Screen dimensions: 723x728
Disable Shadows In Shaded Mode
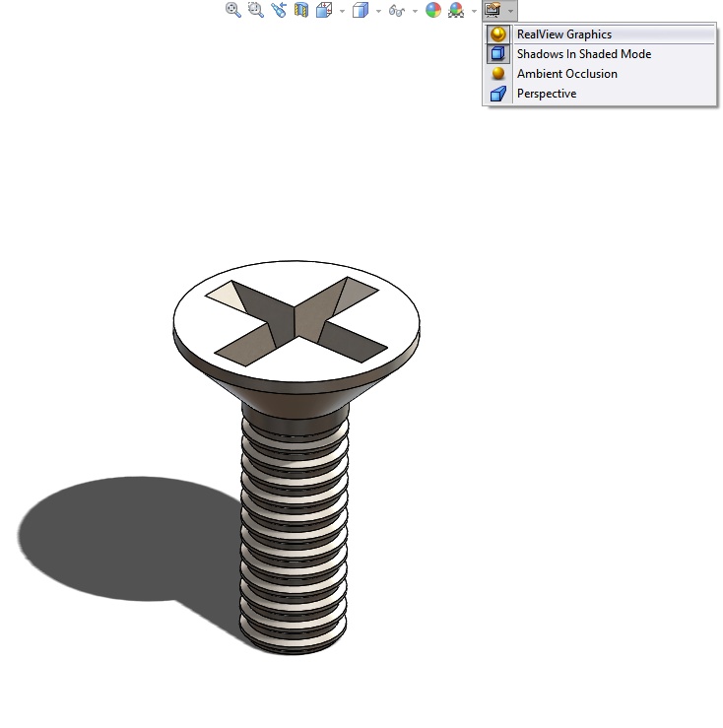(x=600, y=54)
